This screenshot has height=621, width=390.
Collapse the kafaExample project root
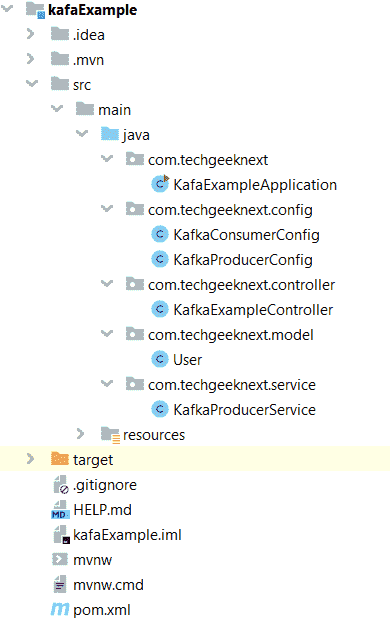[x=7, y=9]
